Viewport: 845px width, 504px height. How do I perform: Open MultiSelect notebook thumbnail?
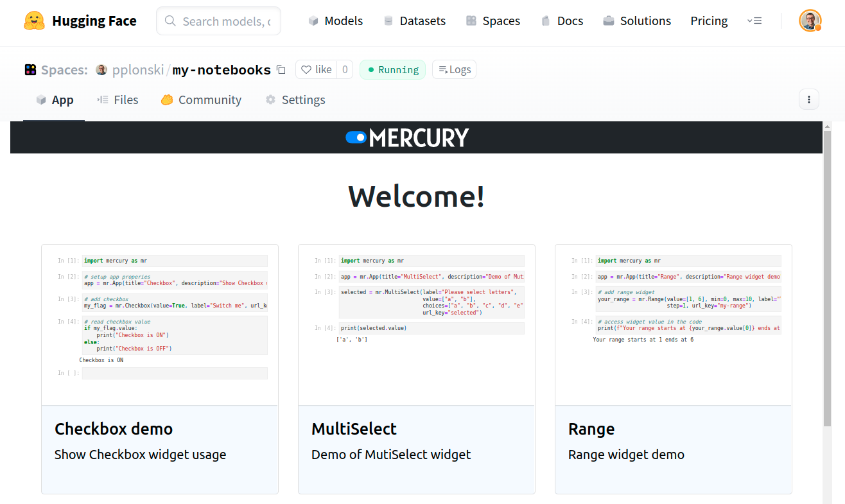(417, 325)
